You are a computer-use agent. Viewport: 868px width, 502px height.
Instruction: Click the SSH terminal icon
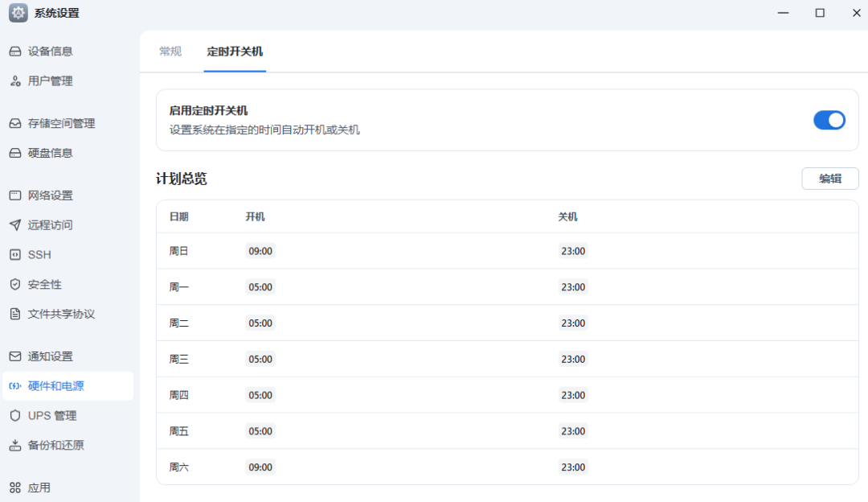14,255
